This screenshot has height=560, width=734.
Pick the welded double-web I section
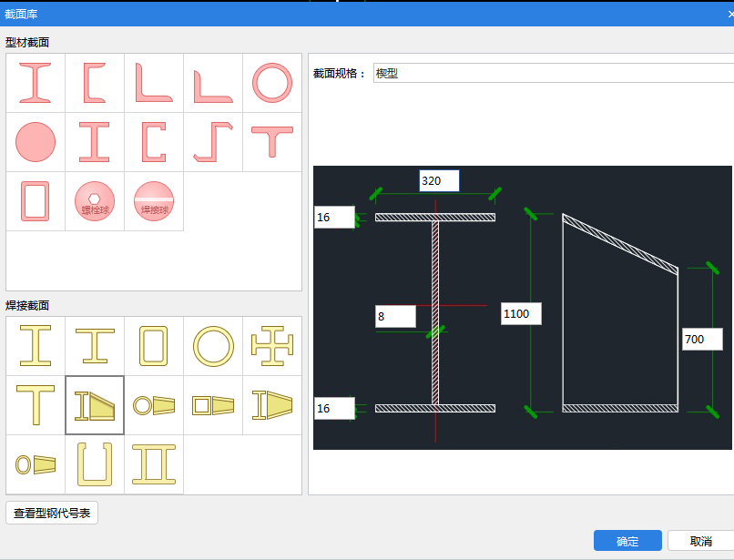pyautogui.click(x=154, y=464)
